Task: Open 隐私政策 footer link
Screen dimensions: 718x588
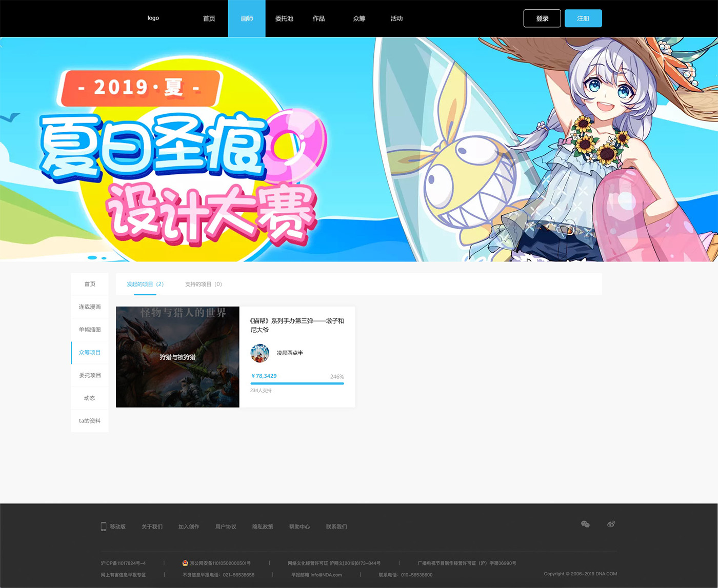Action: pos(263,526)
